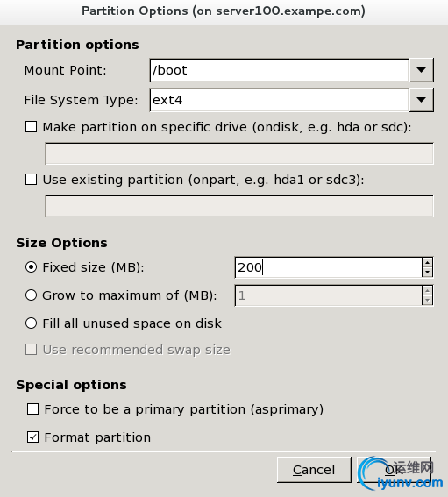Screen dimensions: 448x497
Task: Click the ondisk drive name input field
Action: click(x=239, y=153)
